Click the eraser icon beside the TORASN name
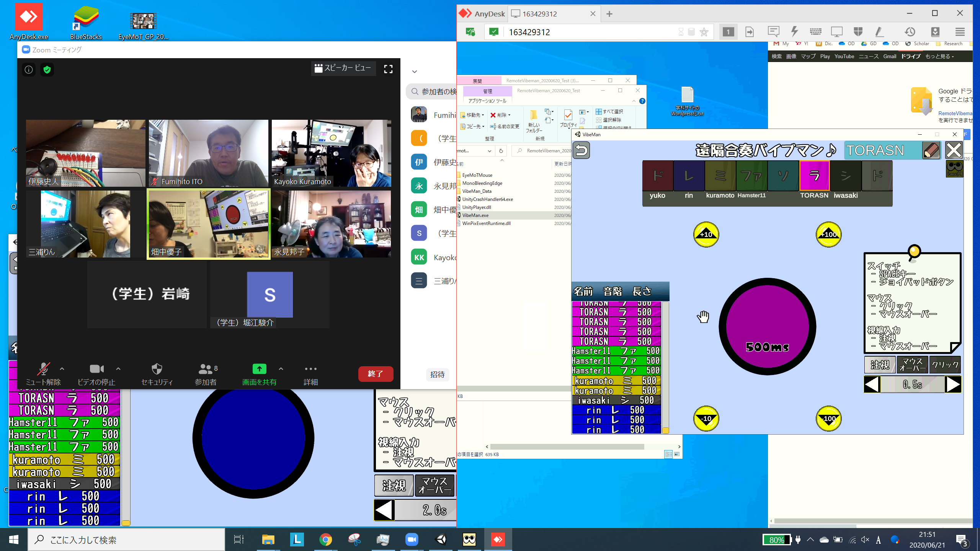This screenshot has width=980, height=551. (931, 150)
